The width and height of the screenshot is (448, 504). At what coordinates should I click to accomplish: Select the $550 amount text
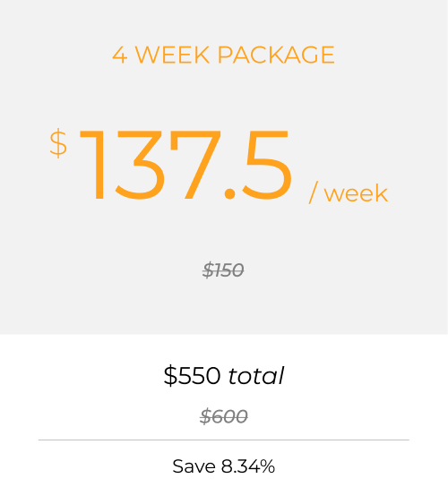[192, 375]
